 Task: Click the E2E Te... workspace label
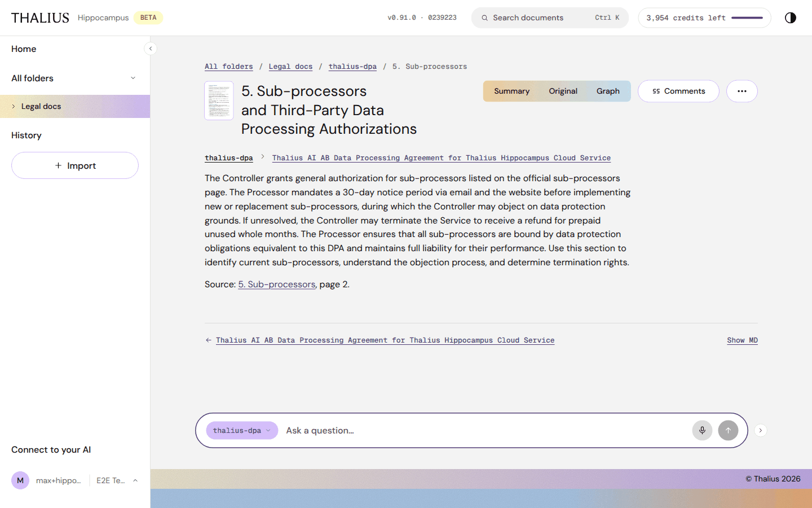(111, 480)
